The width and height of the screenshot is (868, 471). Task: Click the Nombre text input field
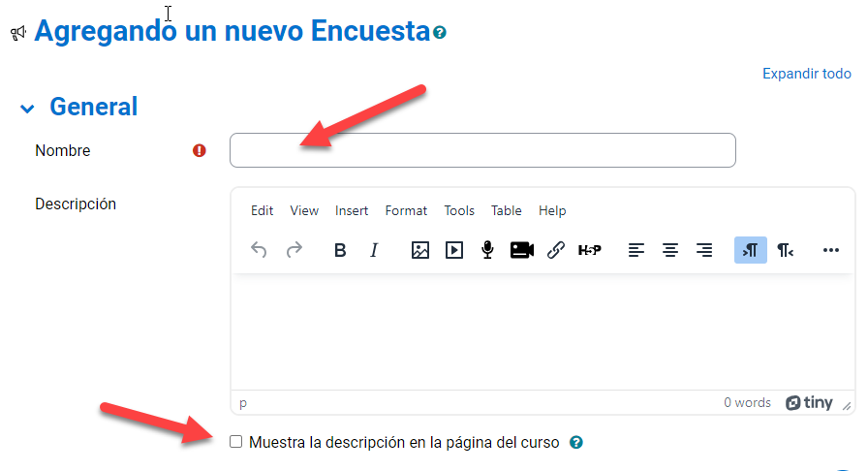(x=482, y=150)
